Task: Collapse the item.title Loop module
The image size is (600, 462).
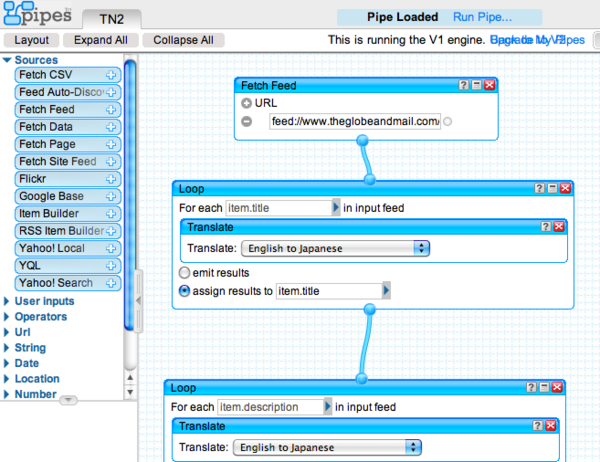Action: [553, 188]
